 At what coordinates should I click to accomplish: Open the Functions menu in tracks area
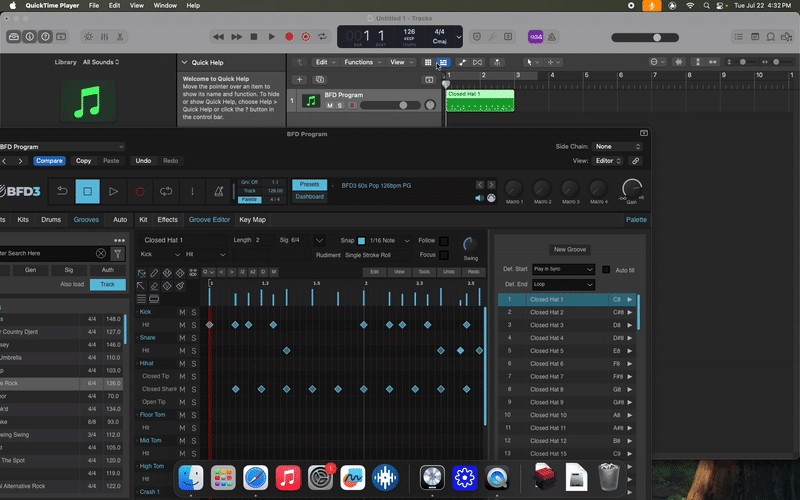click(x=362, y=62)
